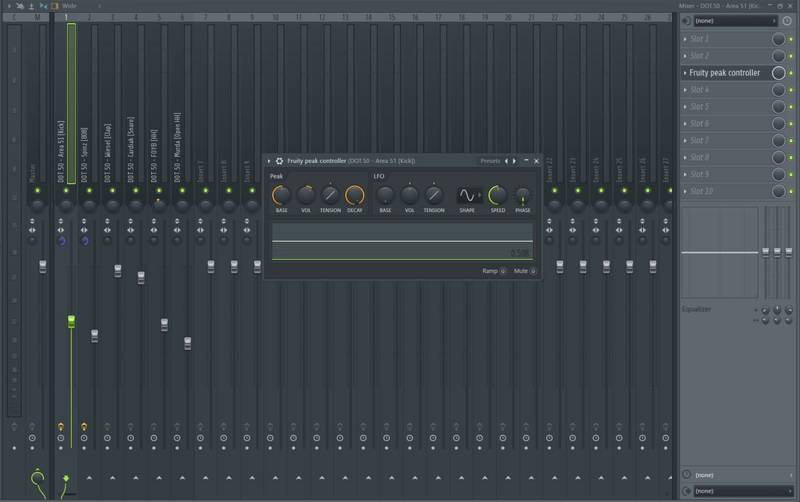Click the Peak Tension knob
This screenshot has height=502, width=800.
[330, 195]
